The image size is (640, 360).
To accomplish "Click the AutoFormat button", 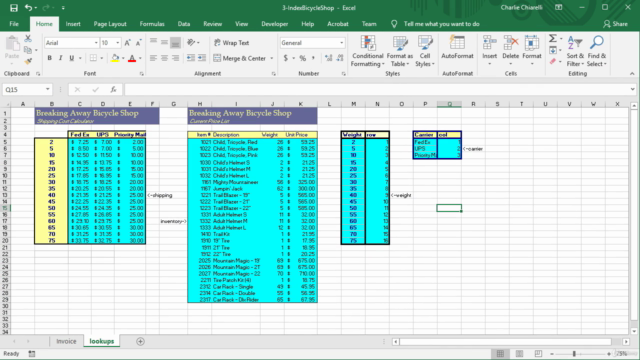I will click(457, 48).
